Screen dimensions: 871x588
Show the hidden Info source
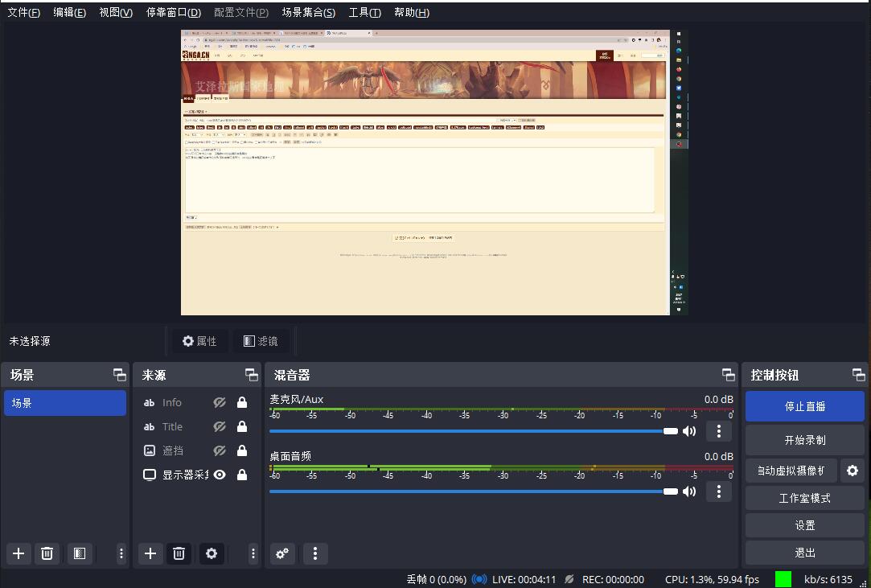219,403
